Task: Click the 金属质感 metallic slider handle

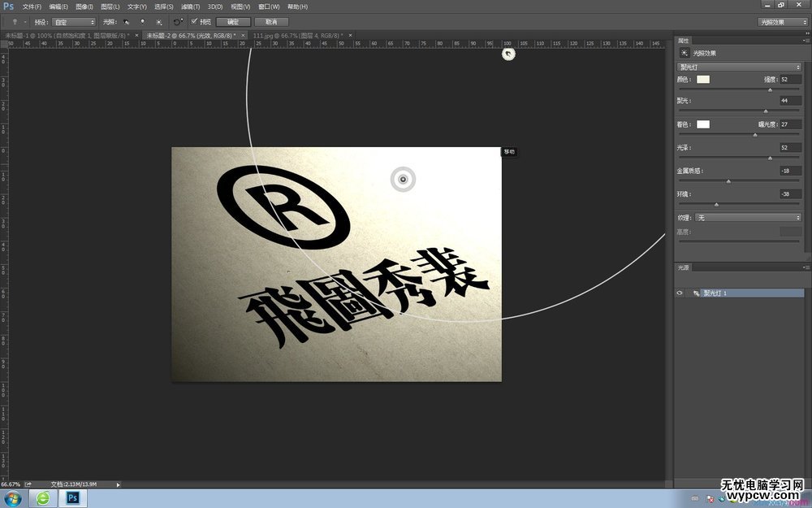Action: click(x=728, y=181)
